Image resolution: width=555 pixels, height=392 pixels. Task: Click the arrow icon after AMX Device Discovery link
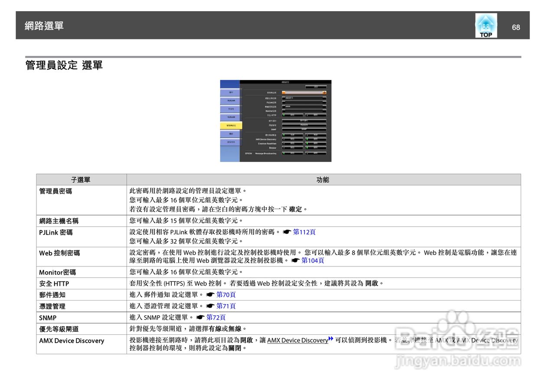[330, 340]
